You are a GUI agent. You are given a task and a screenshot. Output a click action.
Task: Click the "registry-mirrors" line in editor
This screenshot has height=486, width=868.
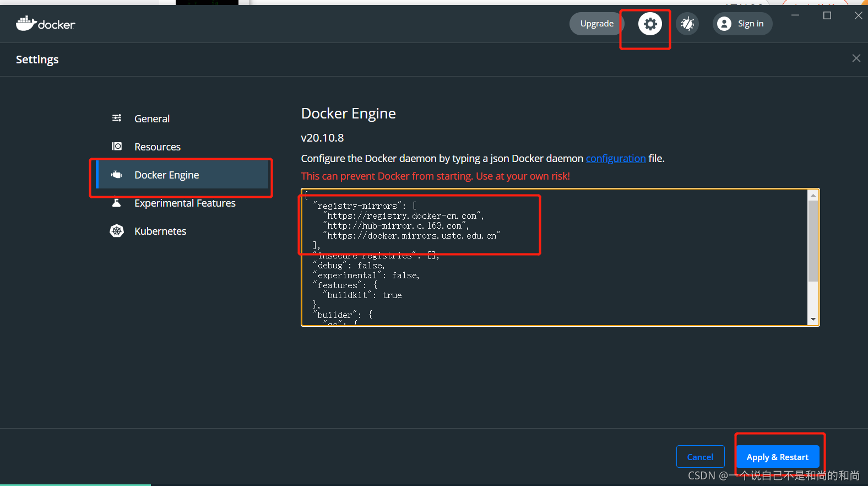(x=365, y=206)
